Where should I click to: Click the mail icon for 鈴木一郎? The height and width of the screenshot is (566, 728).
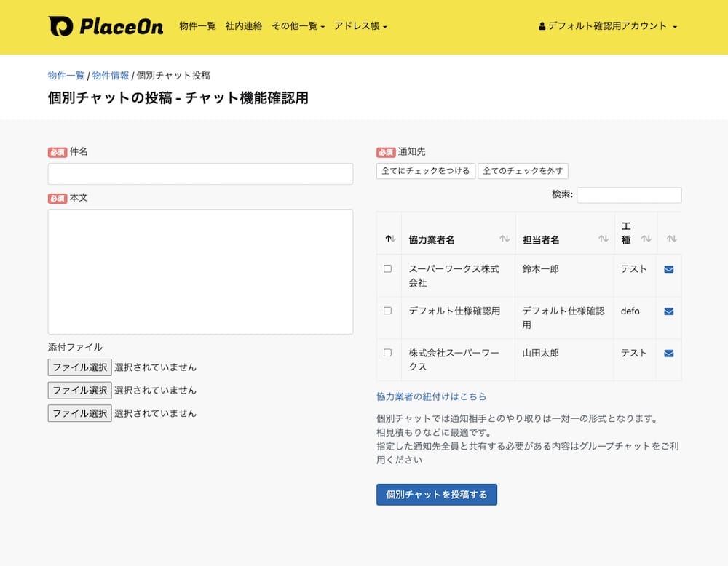click(668, 269)
